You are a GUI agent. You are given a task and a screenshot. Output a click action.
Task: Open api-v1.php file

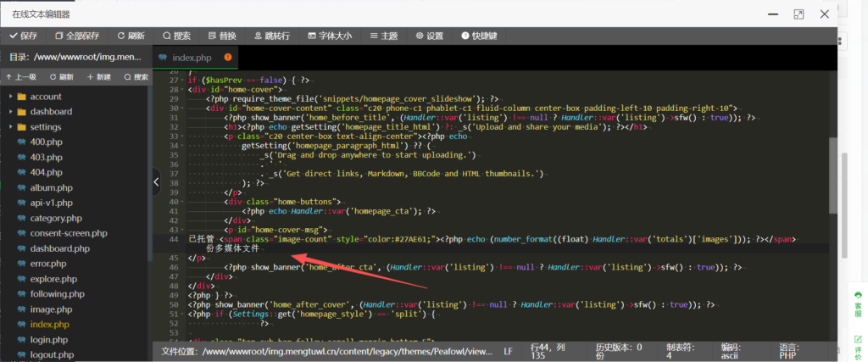52,203
